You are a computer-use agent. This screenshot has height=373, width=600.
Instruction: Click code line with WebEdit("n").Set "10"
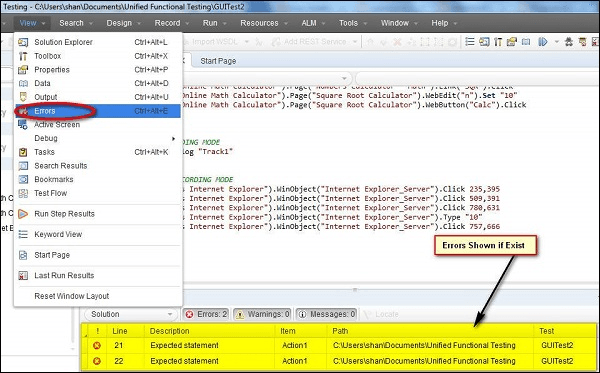(x=350, y=95)
